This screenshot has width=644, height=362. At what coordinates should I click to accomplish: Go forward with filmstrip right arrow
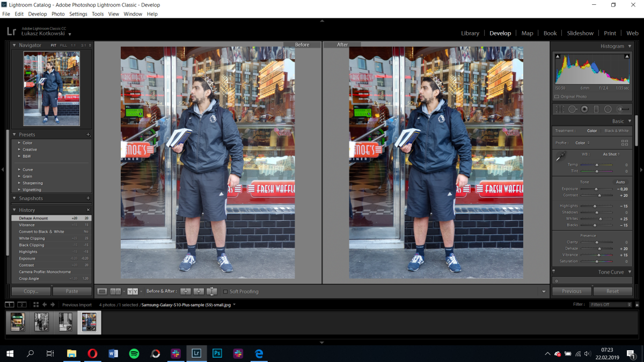(x=53, y=305)
